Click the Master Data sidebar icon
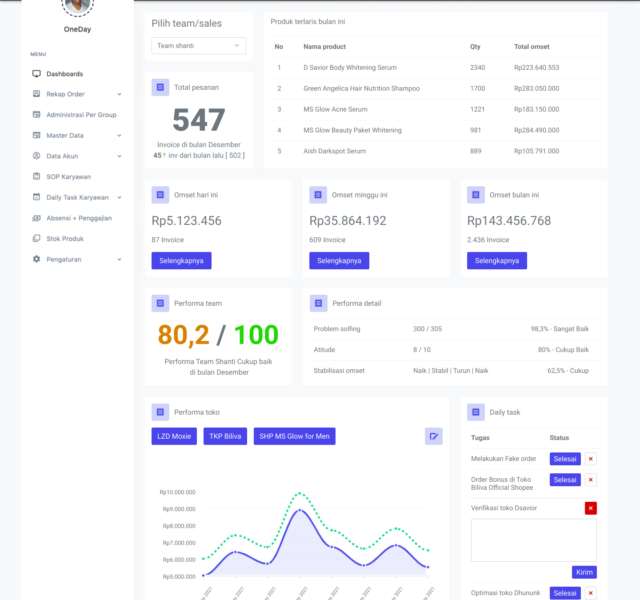Screen dimensions: 640x600 point(36,135)
